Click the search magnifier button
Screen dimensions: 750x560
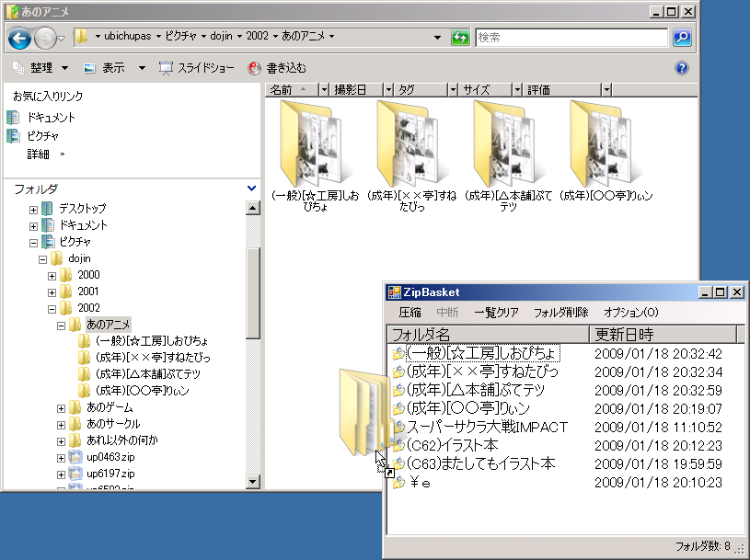[682, 38]
